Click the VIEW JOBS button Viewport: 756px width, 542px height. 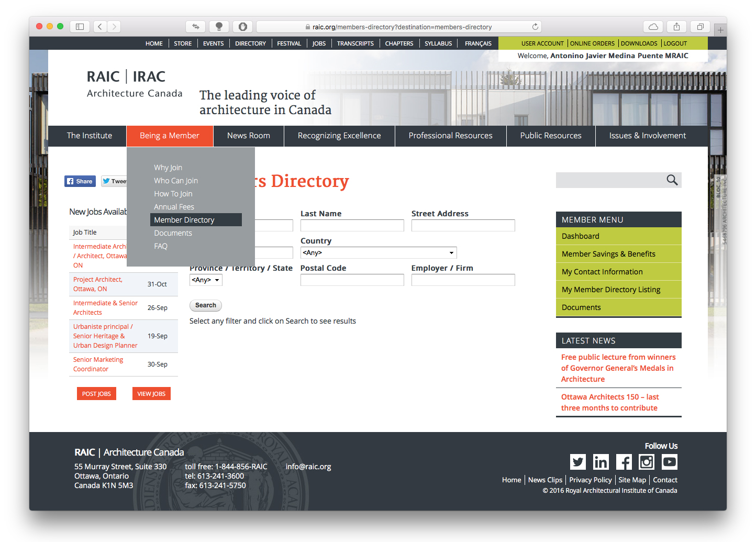tap(151, 394)
